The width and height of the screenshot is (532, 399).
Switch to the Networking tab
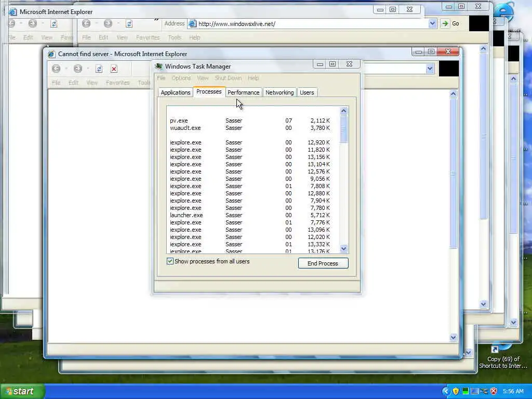280,92
